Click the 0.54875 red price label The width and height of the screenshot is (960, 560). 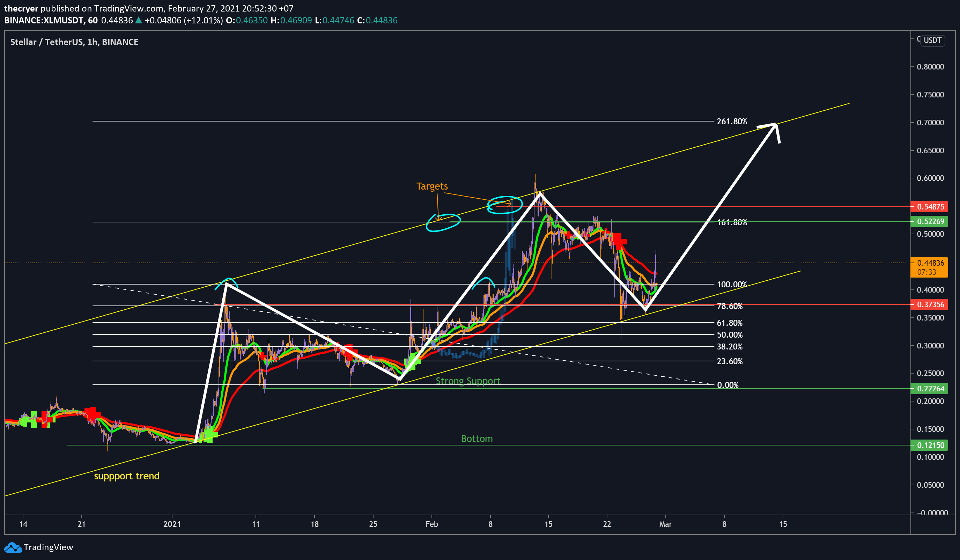929,207
